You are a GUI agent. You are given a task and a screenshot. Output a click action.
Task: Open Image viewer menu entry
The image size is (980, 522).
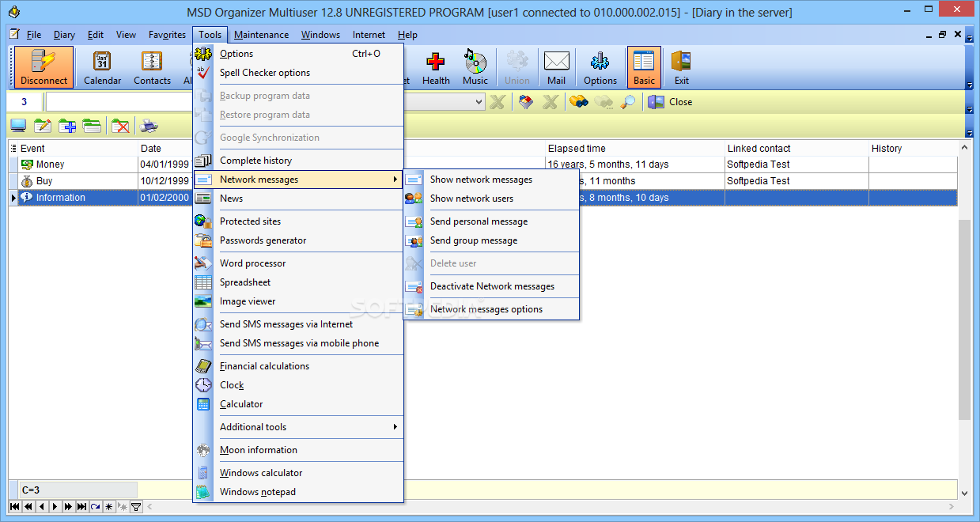[298, 301]
